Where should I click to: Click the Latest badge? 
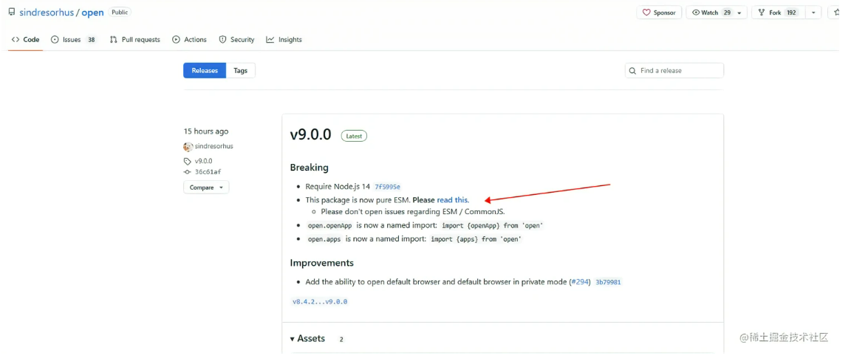point(354,136)
